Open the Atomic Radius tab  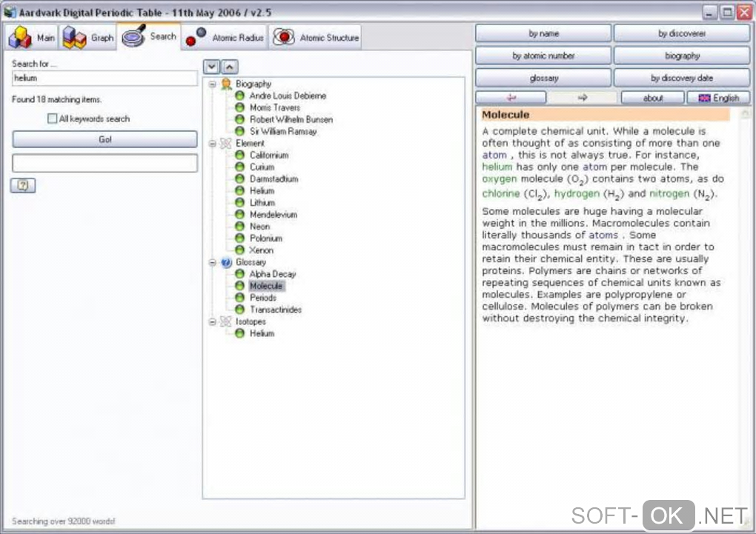click(224, 37)
